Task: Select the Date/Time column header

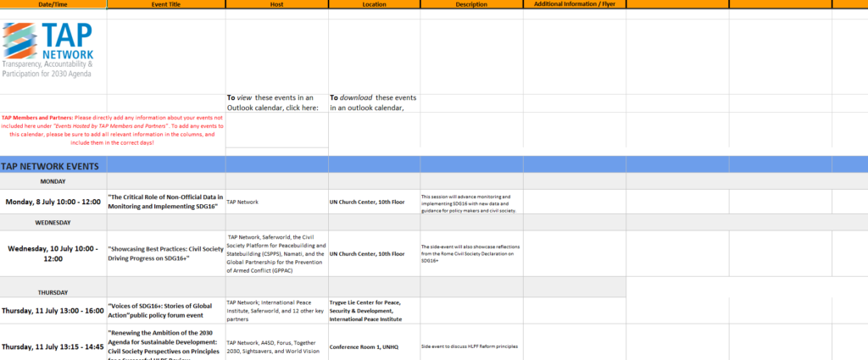Action: [53, 4]
